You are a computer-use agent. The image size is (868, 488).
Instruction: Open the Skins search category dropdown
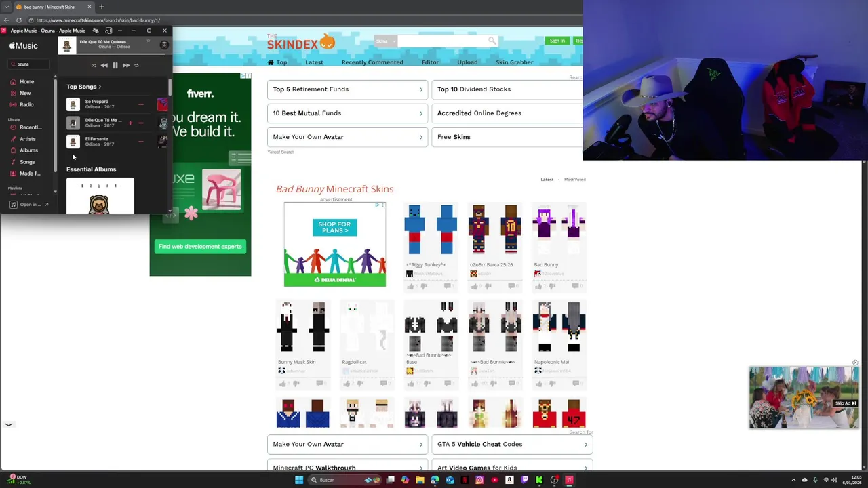click(x=385, y=41)
